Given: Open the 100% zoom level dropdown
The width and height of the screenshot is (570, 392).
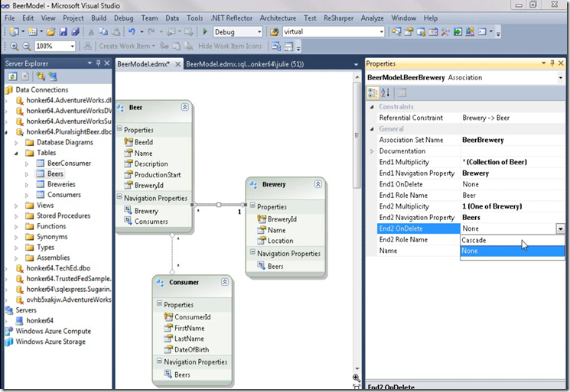Looking at the screenshot, I should pos(73,46).
